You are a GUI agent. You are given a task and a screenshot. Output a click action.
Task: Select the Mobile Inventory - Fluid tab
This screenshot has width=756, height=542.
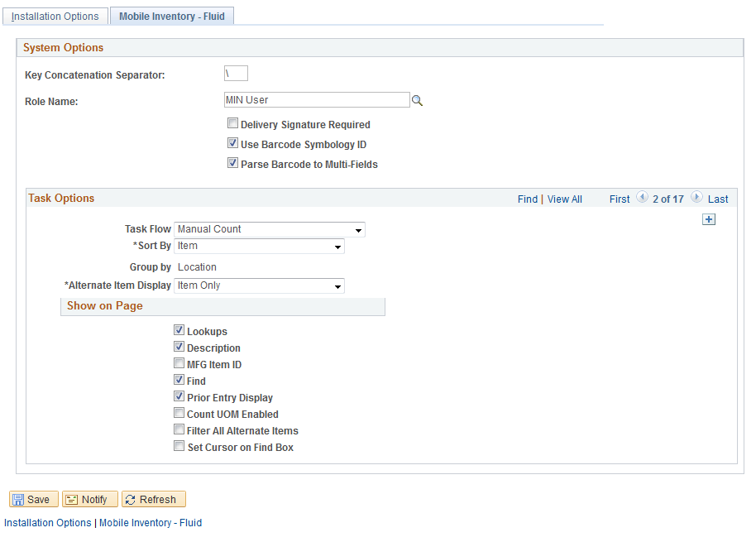pos(171,15)
